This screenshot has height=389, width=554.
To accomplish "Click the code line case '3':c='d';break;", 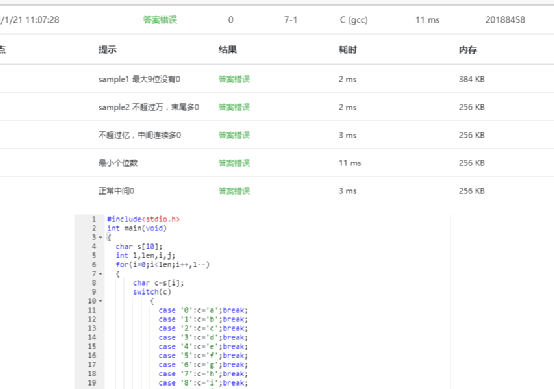I will point(203,337).
